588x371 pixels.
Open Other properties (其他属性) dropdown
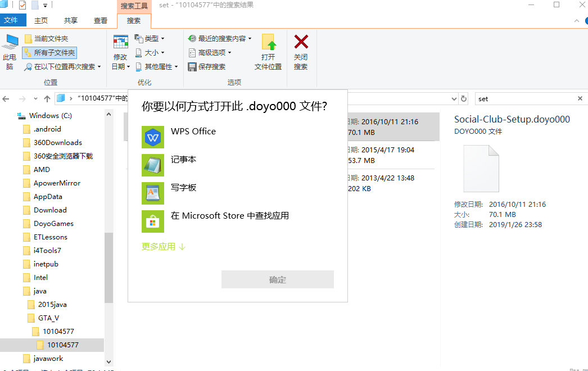pyautogui.click(x=156, y=67)
